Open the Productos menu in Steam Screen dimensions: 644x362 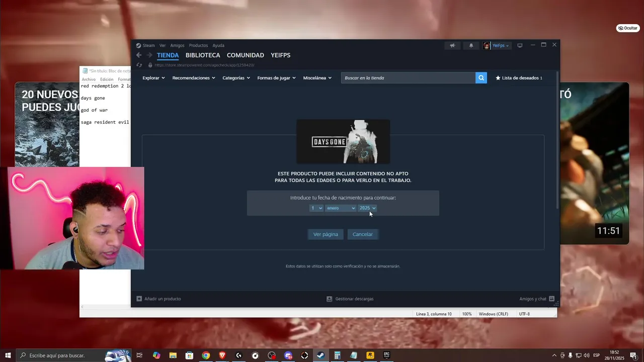tap(198, 45)
